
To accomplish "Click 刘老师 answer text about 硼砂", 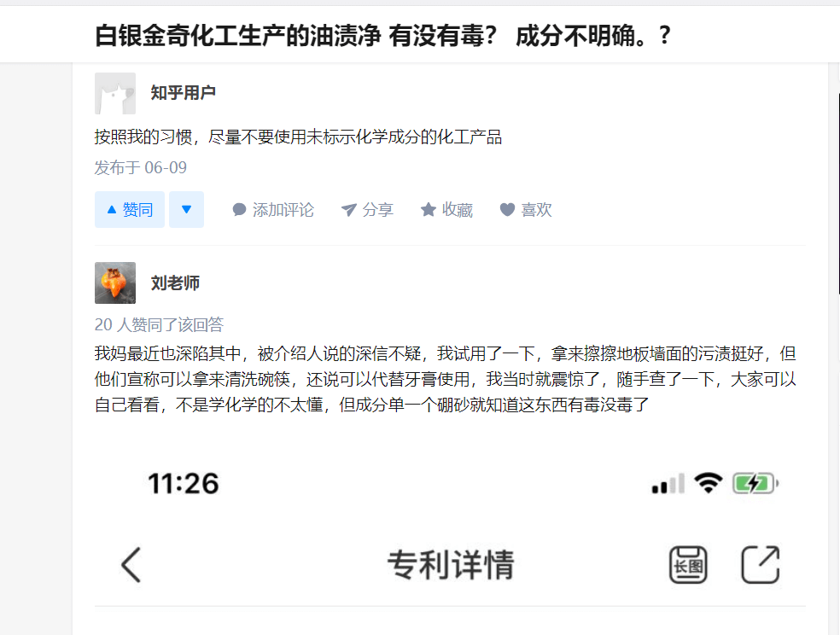I will tap(446, 379).
